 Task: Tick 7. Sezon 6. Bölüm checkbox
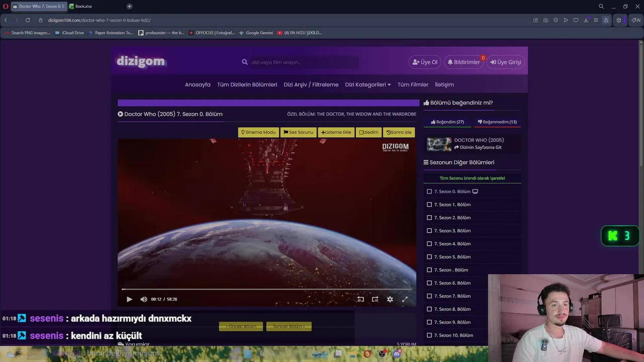(x=429, y=283)
